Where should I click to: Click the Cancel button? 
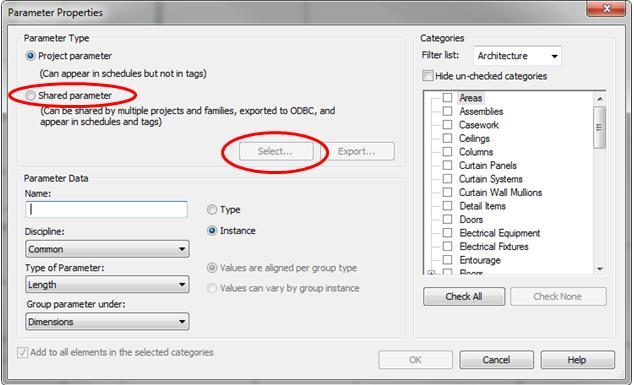click(x=496, y=360)
